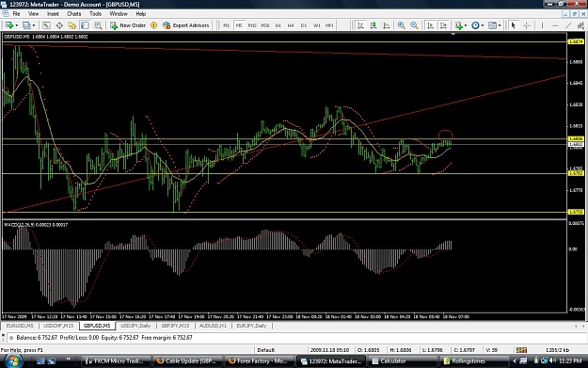Image resolution: width=588 pixels, height=368 pixels.
Task: Open the File menu
Action: point(16,14)
